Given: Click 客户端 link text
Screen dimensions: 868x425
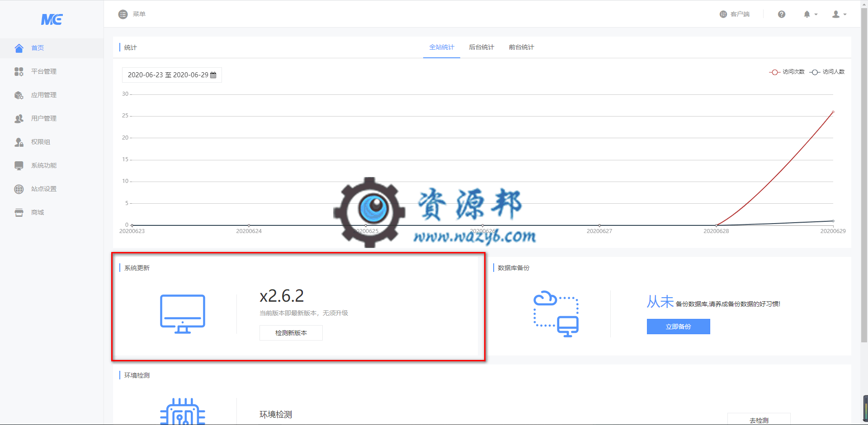Looking at the screenshot, I should point(740,14).
